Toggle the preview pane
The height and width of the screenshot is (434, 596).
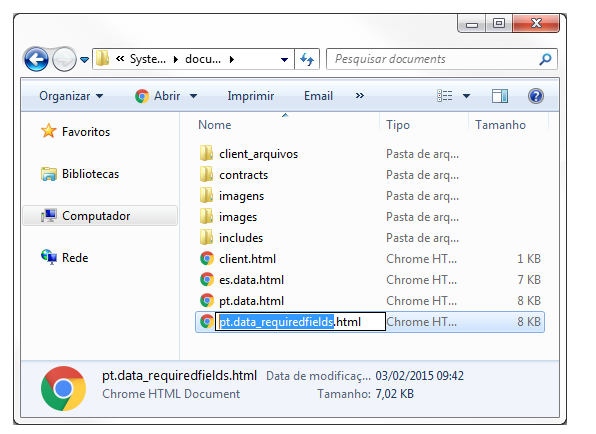pos(500,96)
